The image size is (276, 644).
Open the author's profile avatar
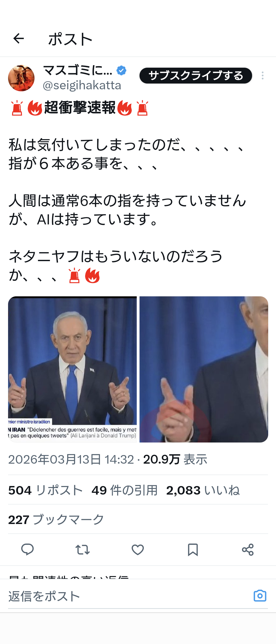click(x=21, y=78)
